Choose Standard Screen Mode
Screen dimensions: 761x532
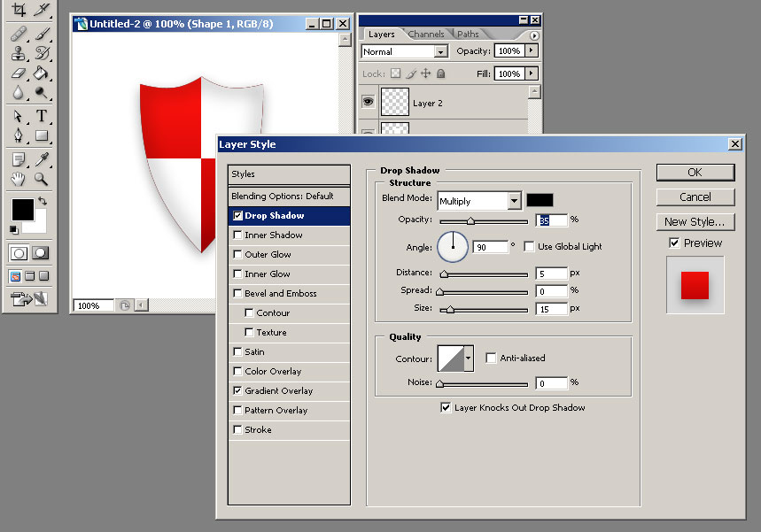pos(16,276)
